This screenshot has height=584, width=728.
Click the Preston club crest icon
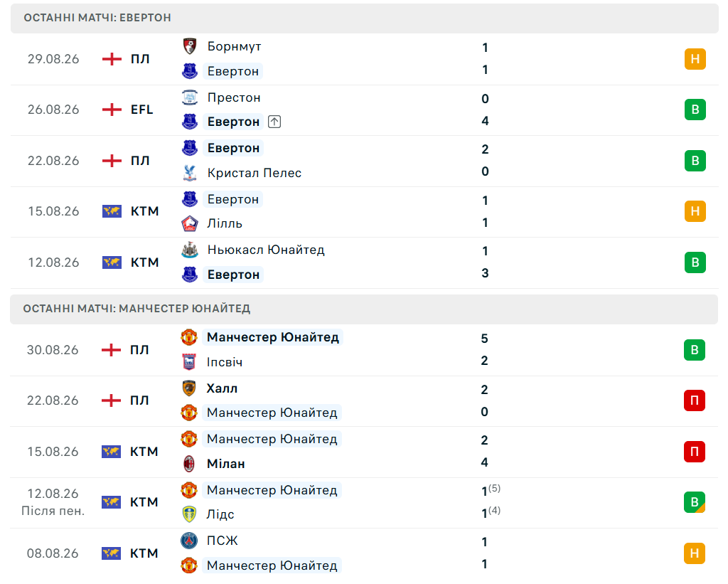tap(189, 97)
